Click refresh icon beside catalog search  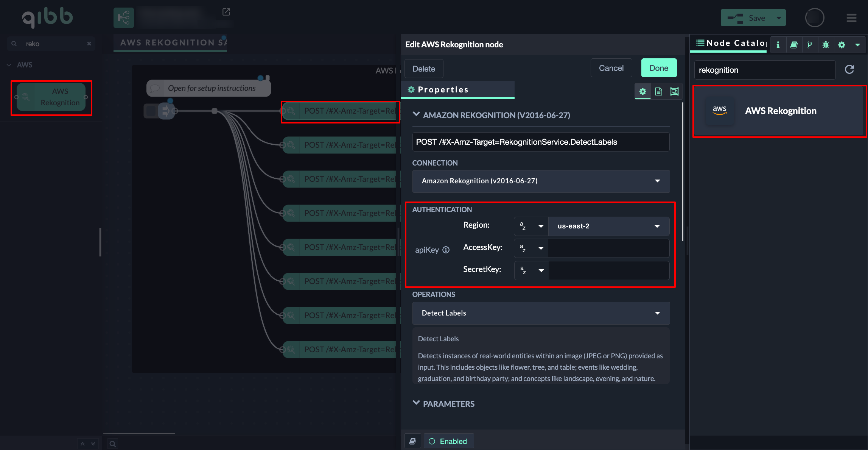point(849,69)
